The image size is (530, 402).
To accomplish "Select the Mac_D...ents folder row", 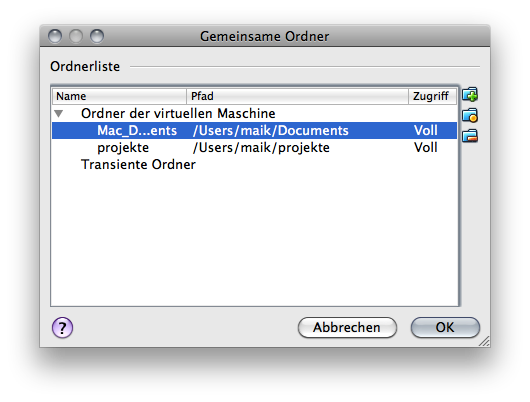I will click(254, 131).
